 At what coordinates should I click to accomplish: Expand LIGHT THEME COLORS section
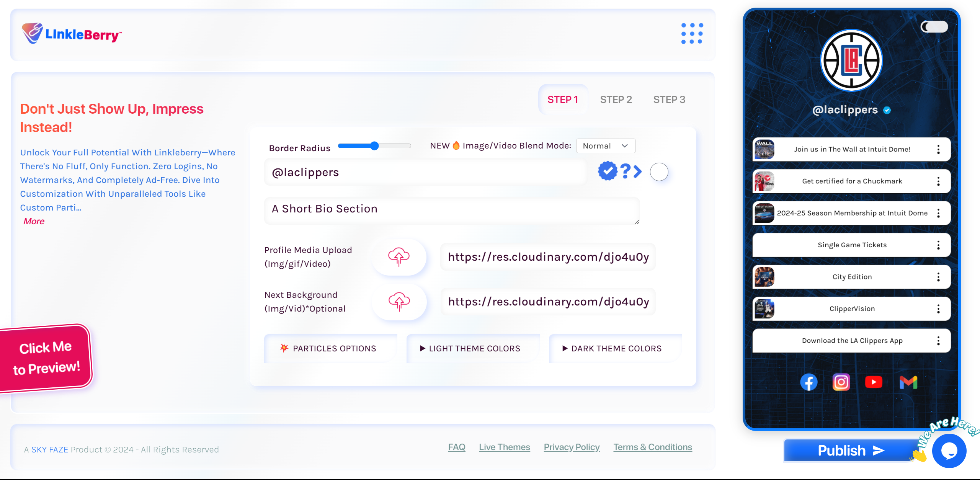473,348
